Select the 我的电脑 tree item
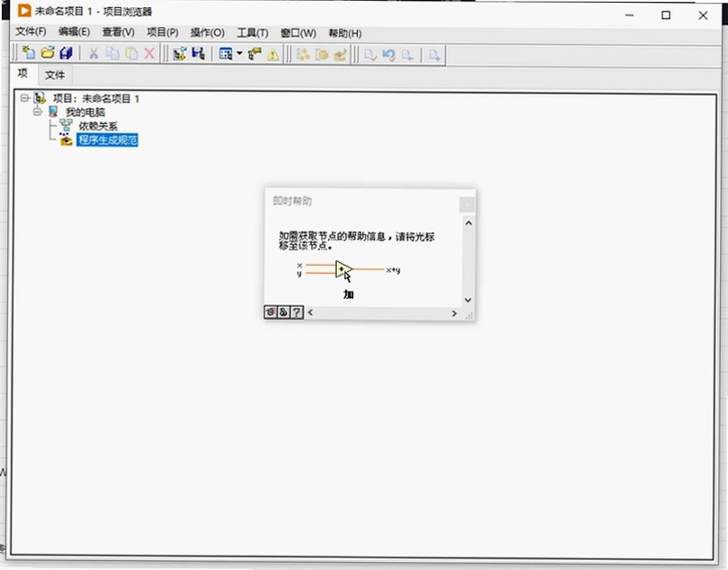Screen dimensions: 728x570 tap(85, 112)
